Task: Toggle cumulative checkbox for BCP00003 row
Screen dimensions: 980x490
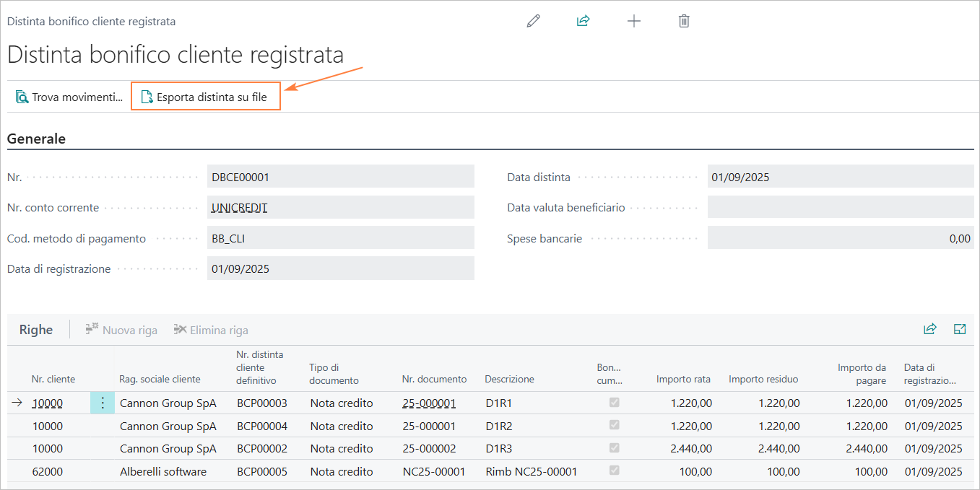Action: click(x=614, y=403)
